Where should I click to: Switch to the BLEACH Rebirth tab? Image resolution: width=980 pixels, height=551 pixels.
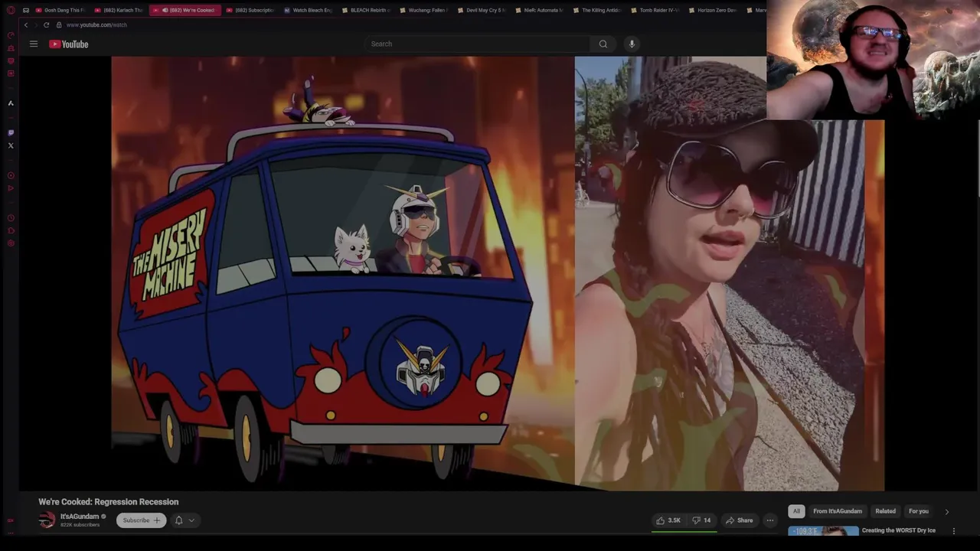(365, 10)
